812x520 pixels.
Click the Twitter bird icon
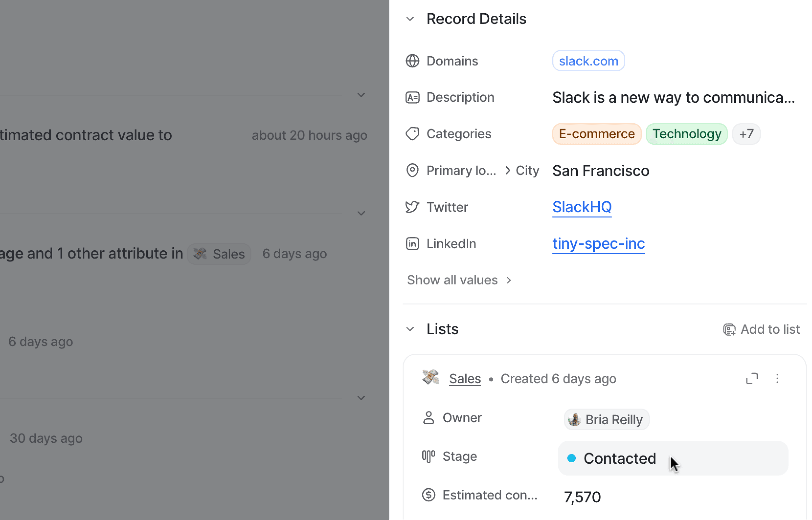pyautogui.click(x=412, y=207)
